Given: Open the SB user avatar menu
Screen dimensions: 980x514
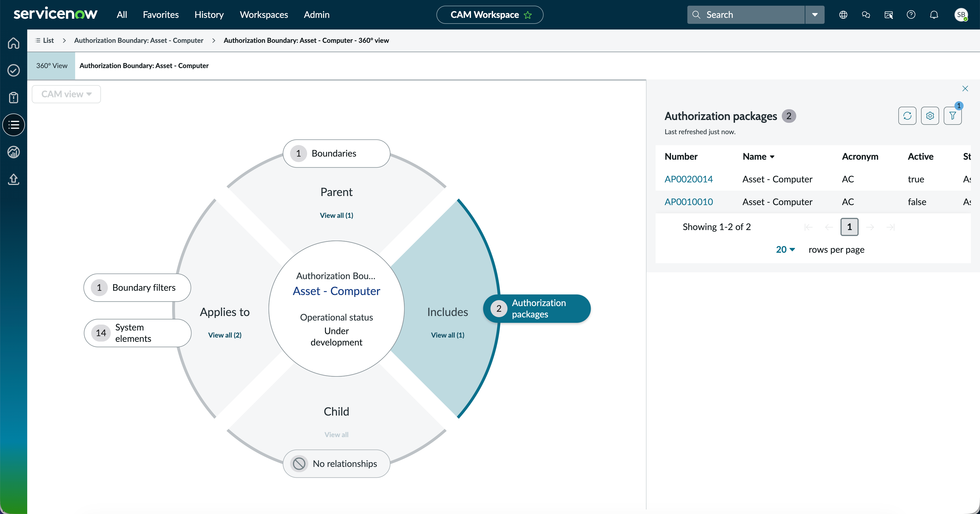Looking at the screenshot, I should [x=961, y=15].
